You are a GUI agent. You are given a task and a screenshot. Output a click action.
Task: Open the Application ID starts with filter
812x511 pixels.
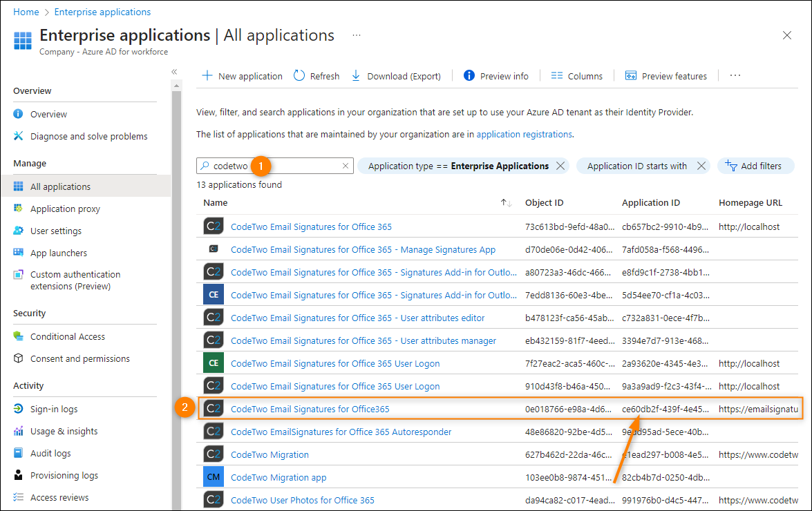pyautogui.click(x=637, y=166)
